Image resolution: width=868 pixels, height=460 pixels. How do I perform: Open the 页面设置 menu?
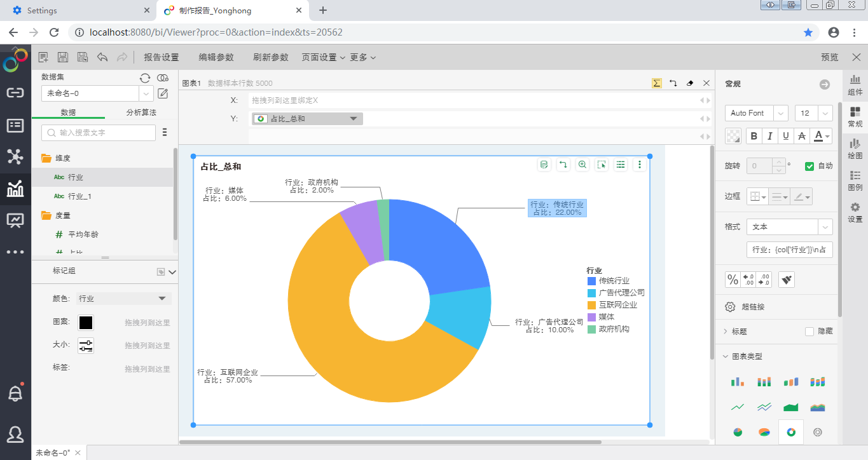pos(323,57)
